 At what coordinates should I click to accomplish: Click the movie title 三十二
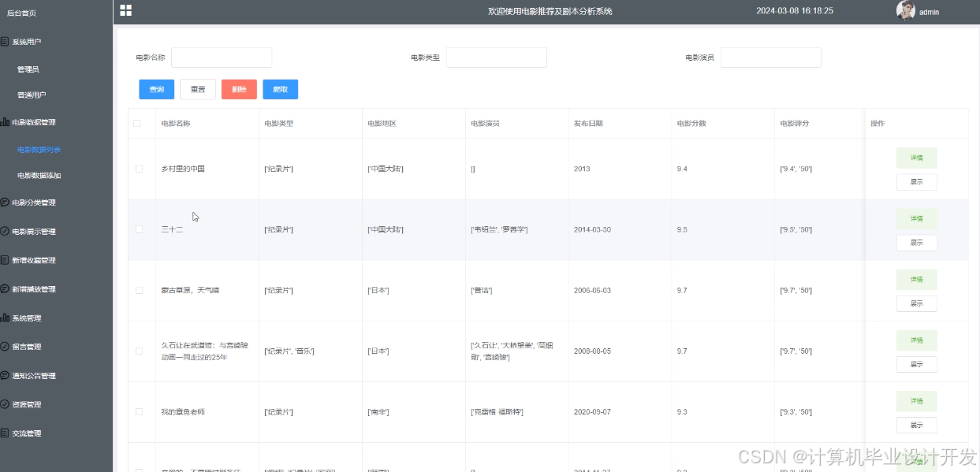(x=172, y=229)
